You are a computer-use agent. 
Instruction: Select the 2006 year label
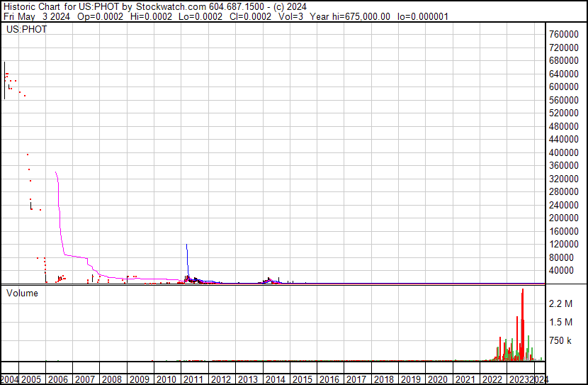point(58,379)
